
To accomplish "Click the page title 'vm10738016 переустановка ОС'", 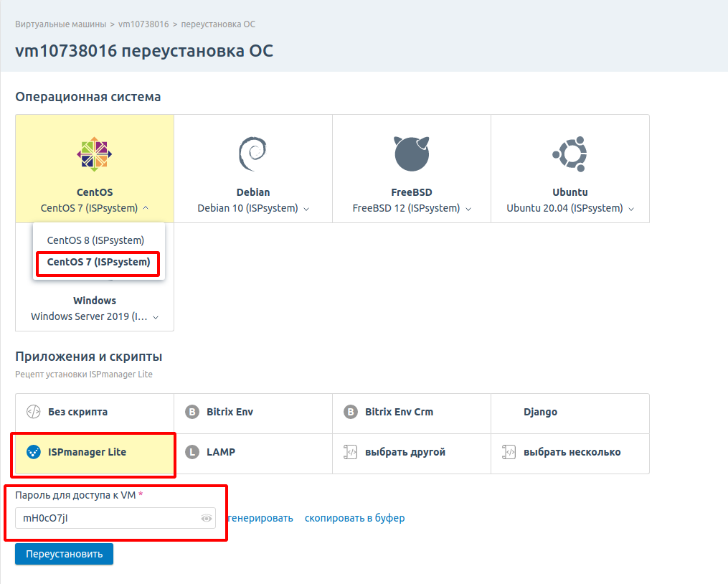I will pyautogui.click(x=144, y=51).
